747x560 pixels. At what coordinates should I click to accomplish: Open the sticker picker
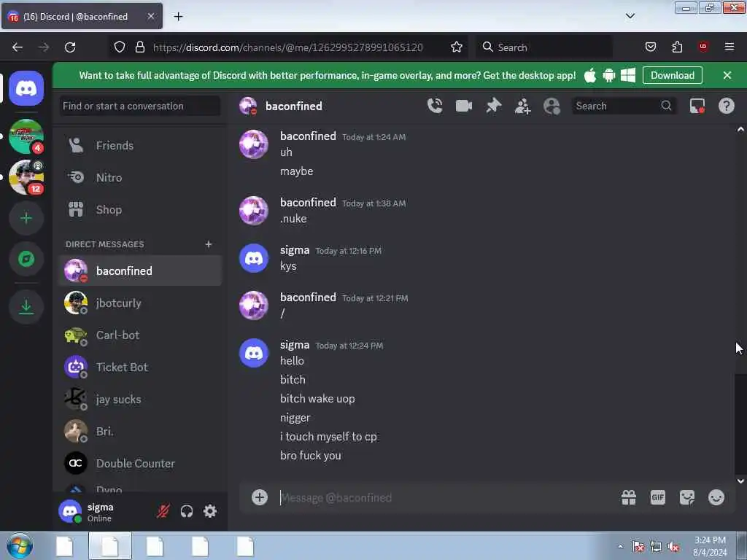(687, 497)
